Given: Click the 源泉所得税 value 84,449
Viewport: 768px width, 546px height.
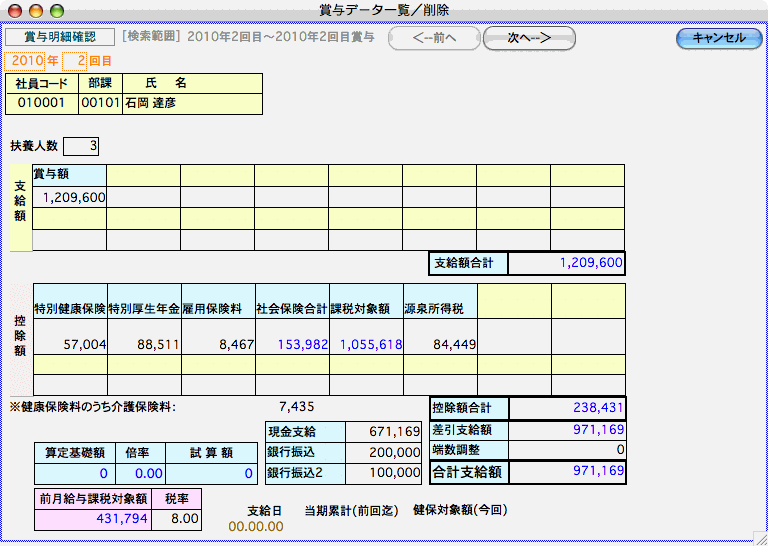Looking at the screenshot, I should pos(440,344).
